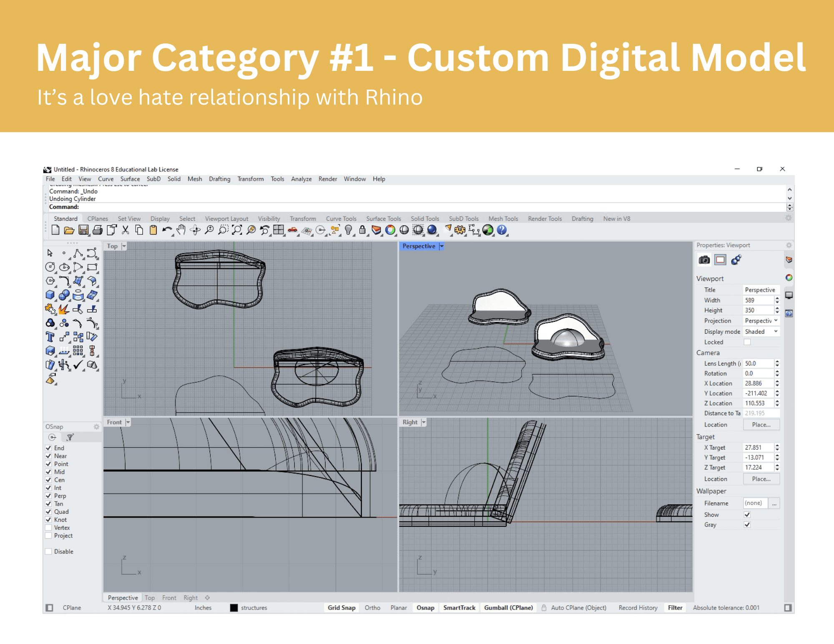Viewport: 834px width, 644px height.
Task: Click the Camera Location Place button
Action: click(x=761, y=425)
